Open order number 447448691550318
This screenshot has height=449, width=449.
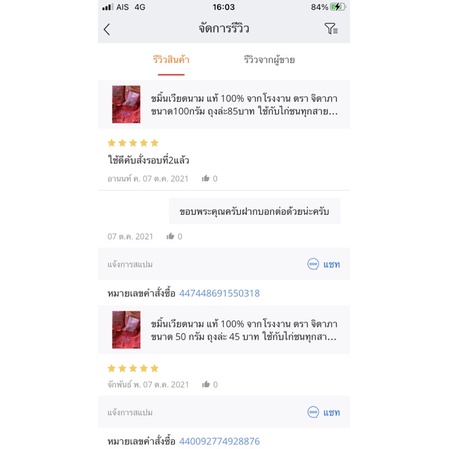point(219,293)
